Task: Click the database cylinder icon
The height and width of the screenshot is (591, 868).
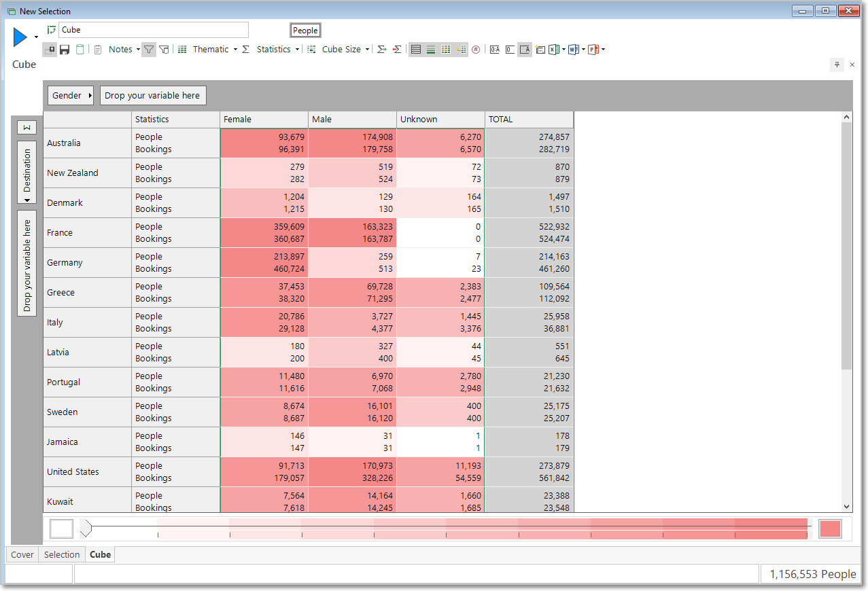Action: coord(80,50)
